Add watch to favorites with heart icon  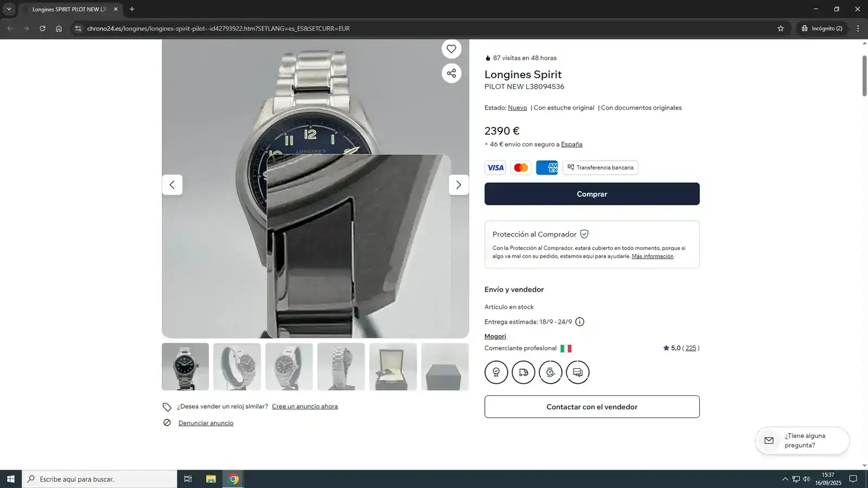tap(451, 49)
